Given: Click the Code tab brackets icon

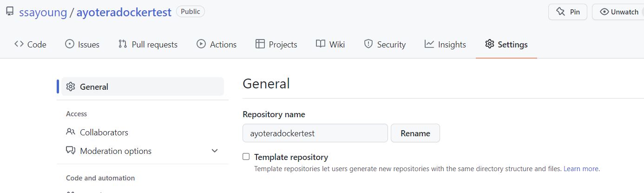Looking at the screenshot, I should (x=19, y=44).
